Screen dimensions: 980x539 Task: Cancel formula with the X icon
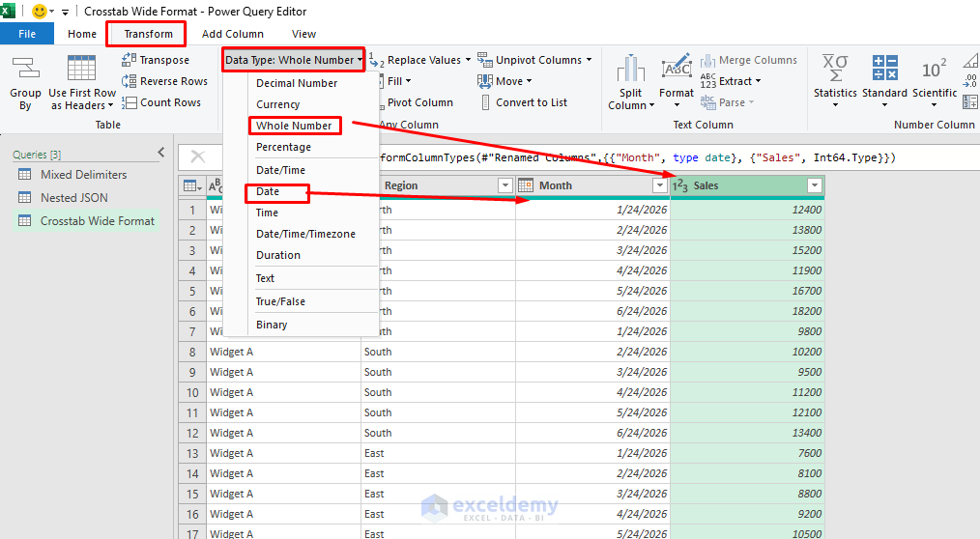[x=197, y=156]
